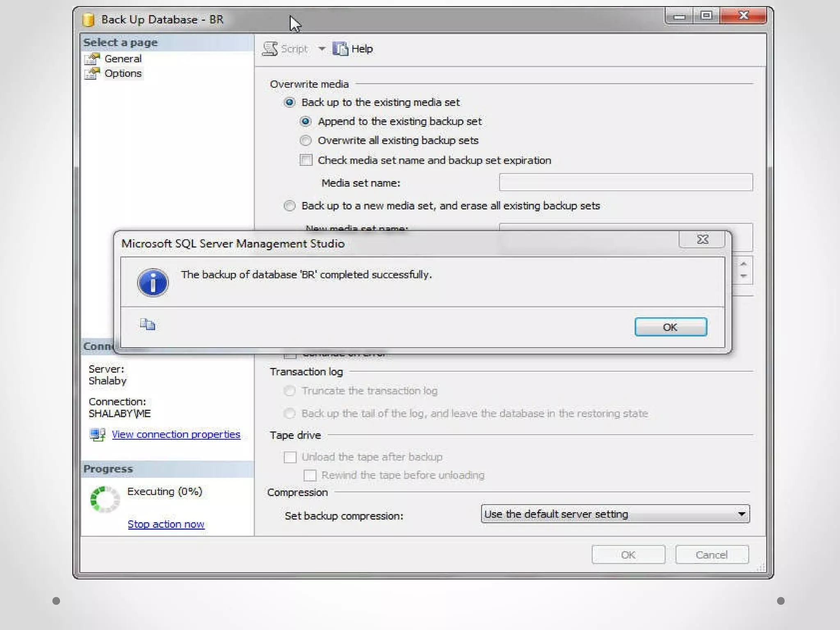
Task: Click the General page icon
Action: click(92, 59)
